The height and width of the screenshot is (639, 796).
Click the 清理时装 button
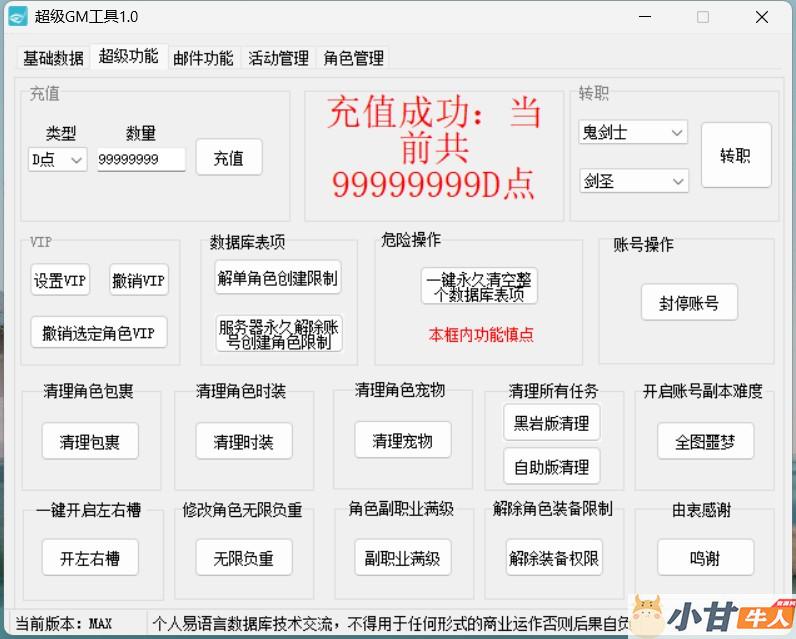point(243,441)
